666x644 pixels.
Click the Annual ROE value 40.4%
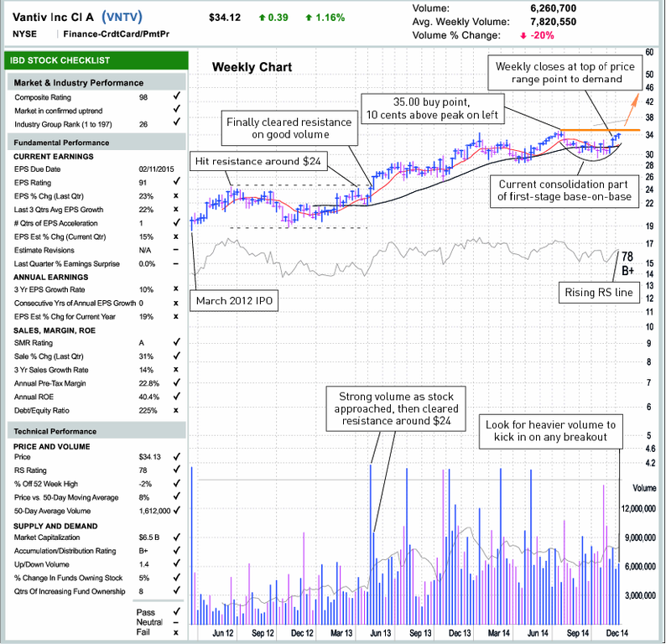[x=149, y=397]
